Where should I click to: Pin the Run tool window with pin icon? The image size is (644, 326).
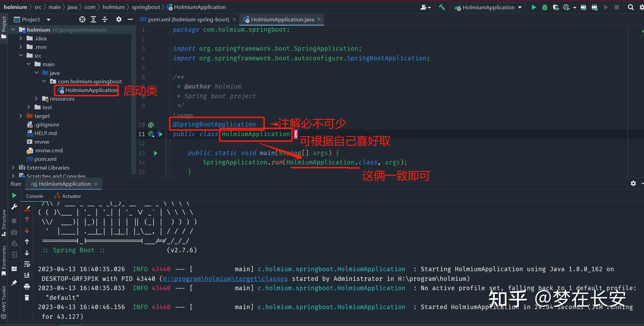(14, 283)
